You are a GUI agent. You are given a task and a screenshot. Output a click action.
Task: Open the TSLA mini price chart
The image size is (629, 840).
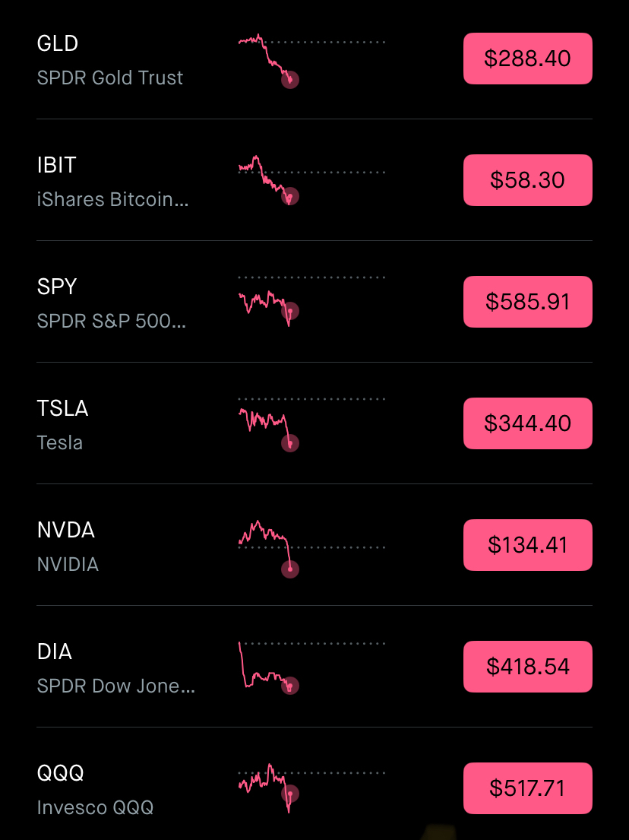[311, 423]
